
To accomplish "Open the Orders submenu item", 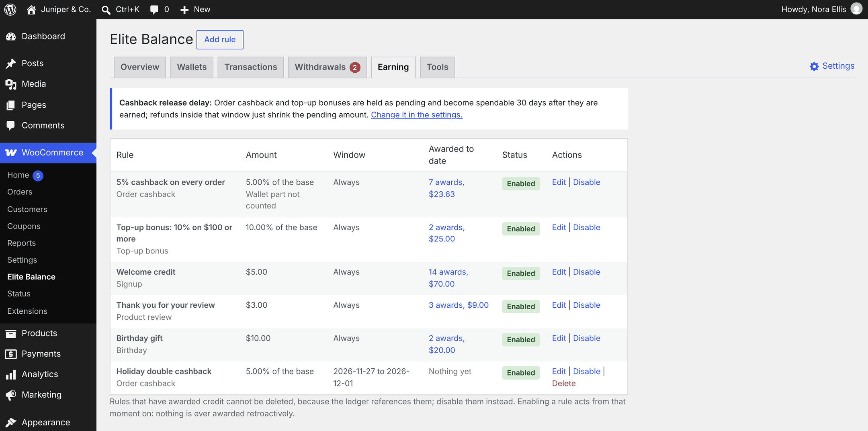I will 20,192.
